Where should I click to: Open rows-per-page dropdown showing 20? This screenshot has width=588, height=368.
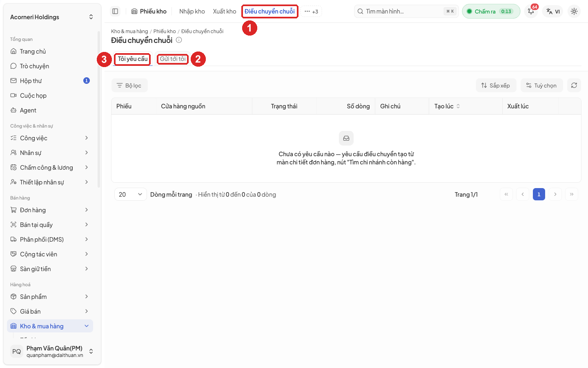tap(131, 195)
